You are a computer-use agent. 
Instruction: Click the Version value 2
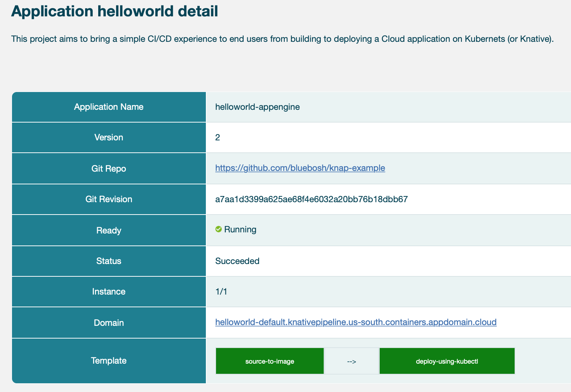(217, 137)
